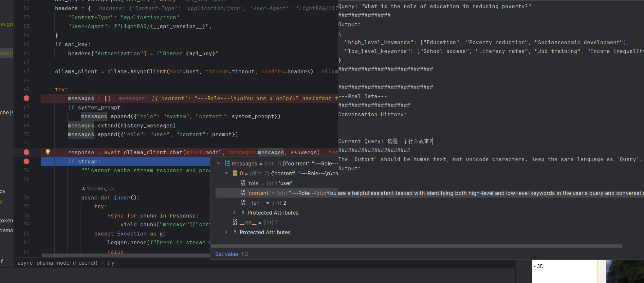This screenshot has width=644, height=283.
Task: Click the 'logger.error(f"Error in stream' line
Action: (159, 242)
